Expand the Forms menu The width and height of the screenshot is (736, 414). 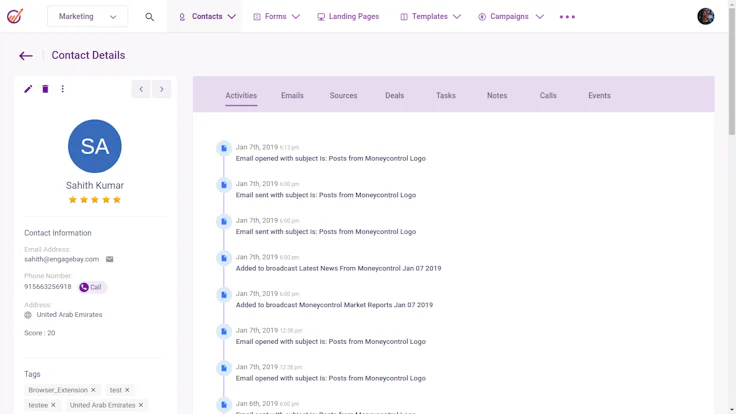click(276, 16)
